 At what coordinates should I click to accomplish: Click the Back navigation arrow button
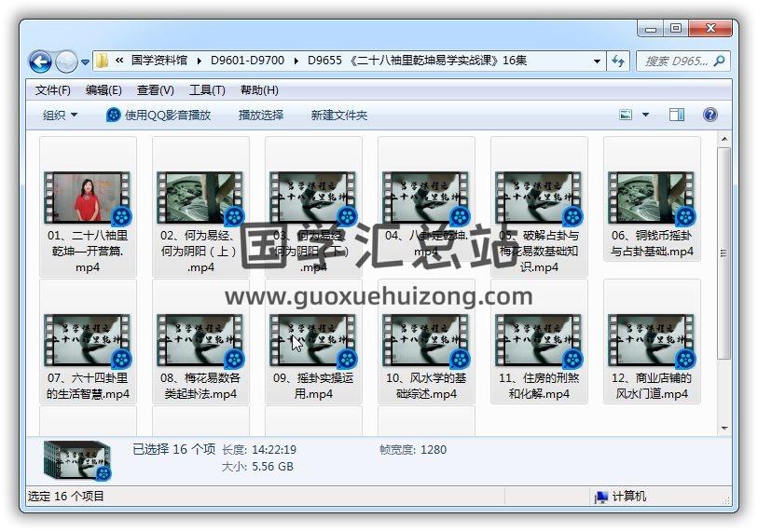[40, 61]
